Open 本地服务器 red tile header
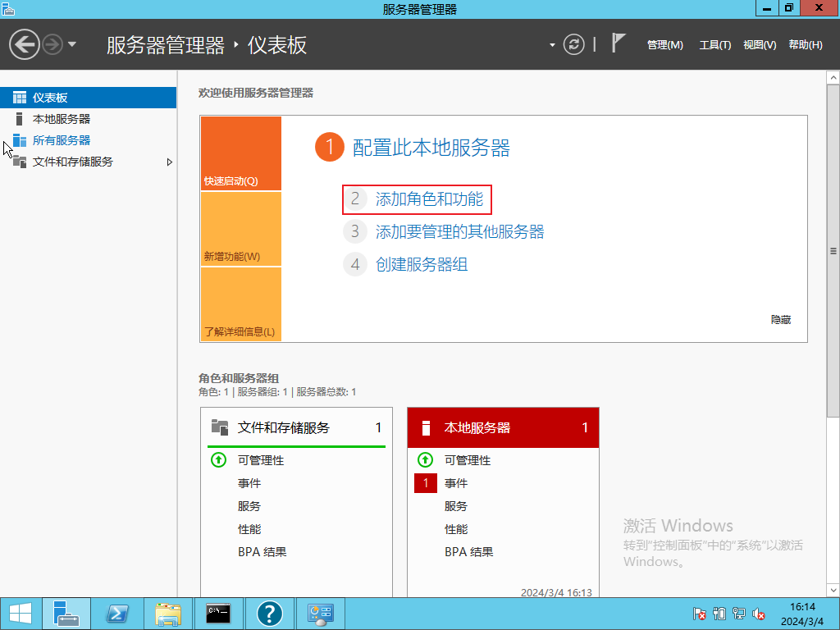The image size is (840, 630). click(x=503, y=427)
